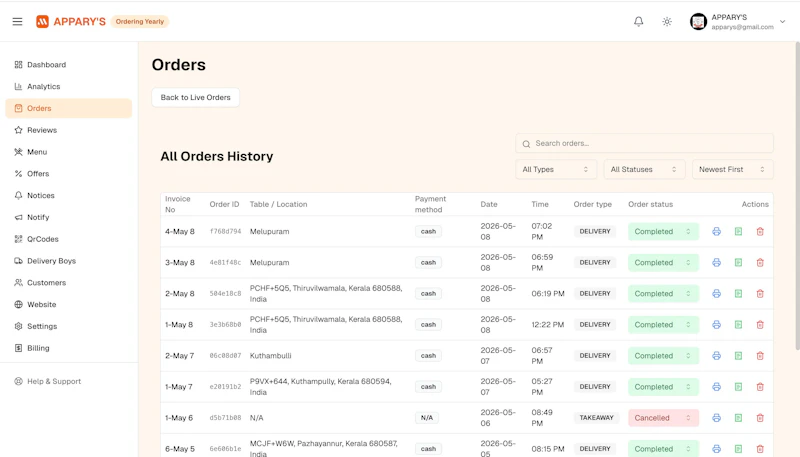The height and width of the screenshot is (457, 800).
Task: Delete cancelled order 1-May 6
Action: 760,418
